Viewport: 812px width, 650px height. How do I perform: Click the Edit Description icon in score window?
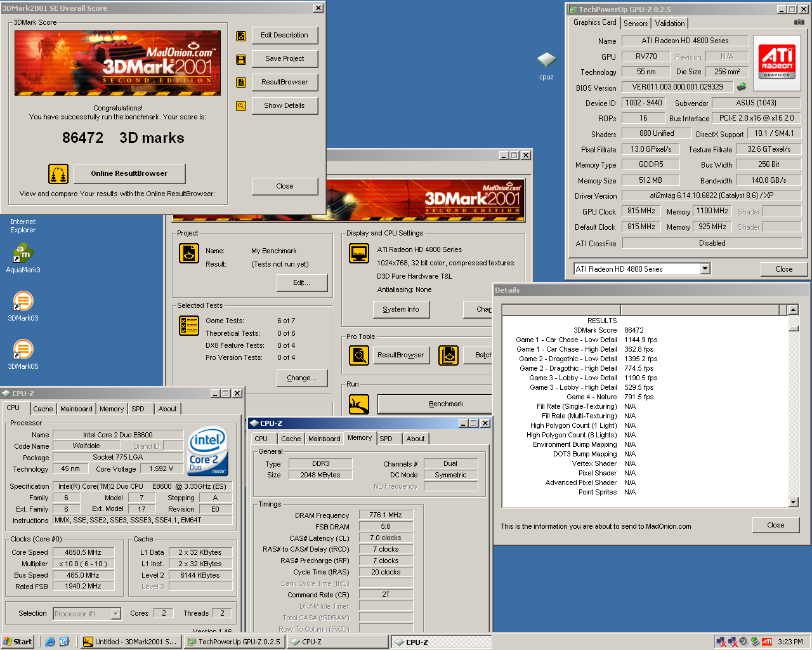pyautogui.click(x=241, y=36)
